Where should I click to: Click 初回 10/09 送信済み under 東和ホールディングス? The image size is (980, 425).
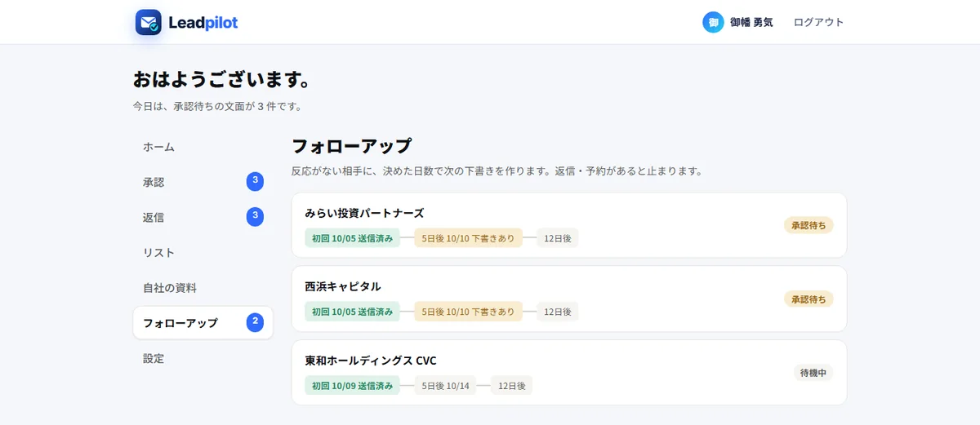[352, 385]
